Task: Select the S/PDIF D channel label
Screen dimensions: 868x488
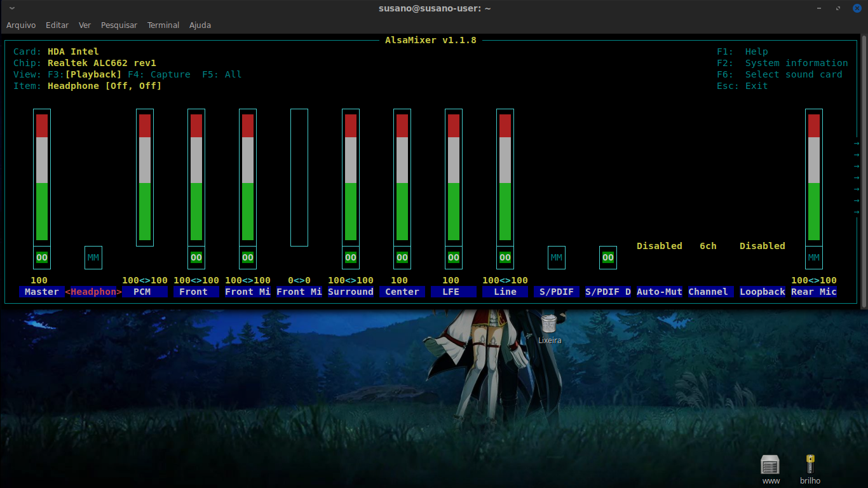Action: pos(608,292)
